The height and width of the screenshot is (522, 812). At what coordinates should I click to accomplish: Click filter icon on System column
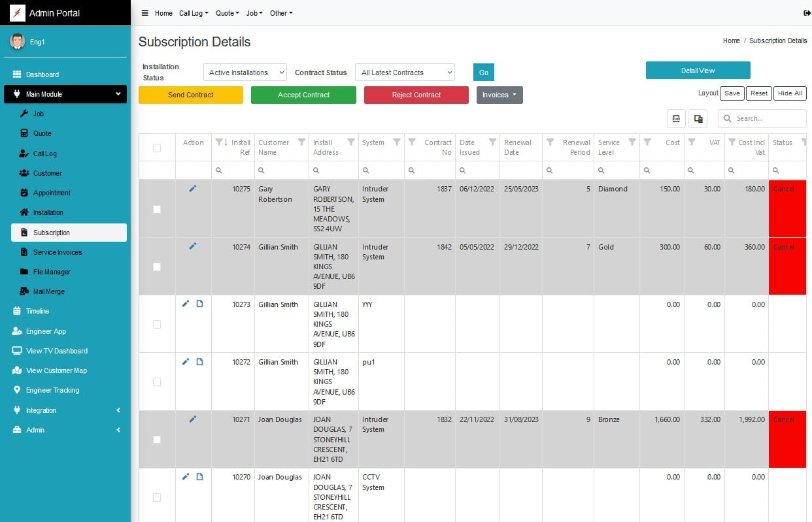[396, 142]
